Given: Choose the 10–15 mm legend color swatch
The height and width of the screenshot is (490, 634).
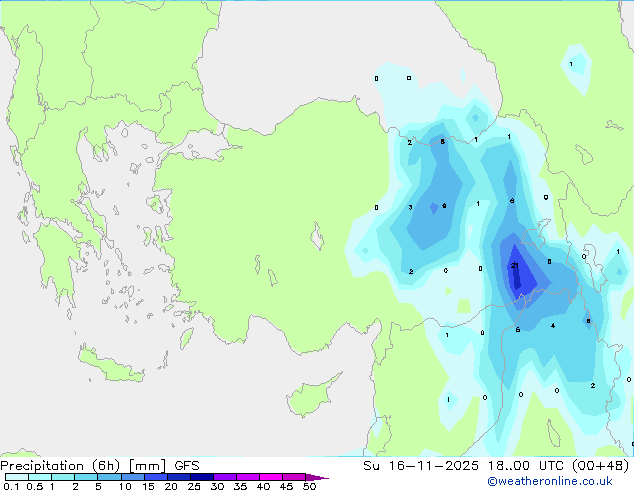Looking at the screenshot, I should pos(132,477).
